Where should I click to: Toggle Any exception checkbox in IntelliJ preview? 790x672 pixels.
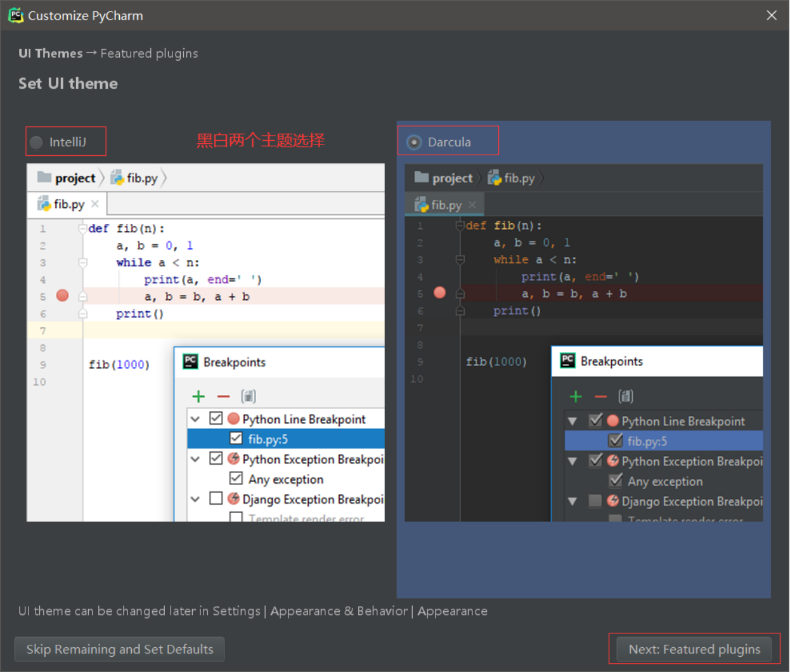(236, 478)
